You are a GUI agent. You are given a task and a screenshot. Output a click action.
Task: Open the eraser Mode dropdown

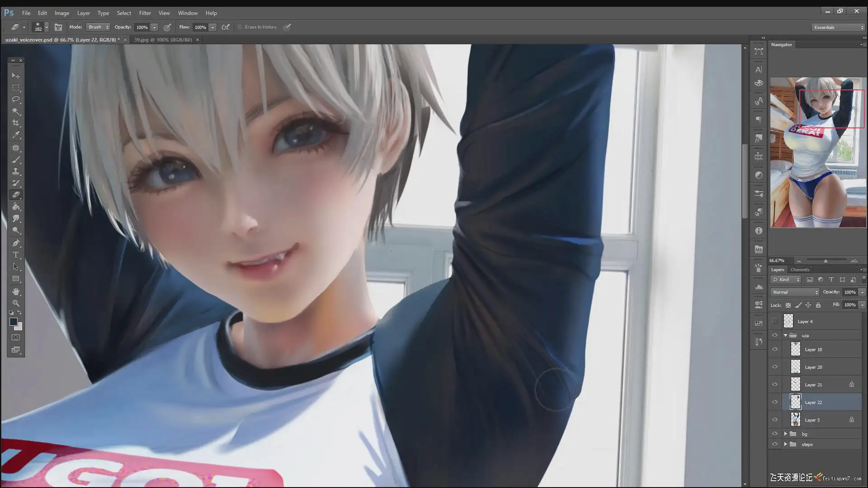tap(98, 27)
